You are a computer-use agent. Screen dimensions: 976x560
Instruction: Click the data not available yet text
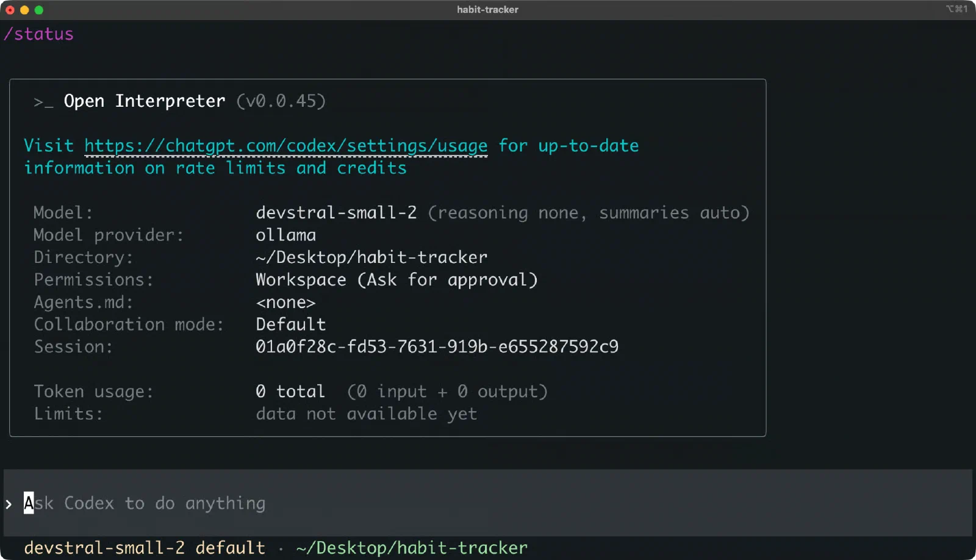click(366, 414)
